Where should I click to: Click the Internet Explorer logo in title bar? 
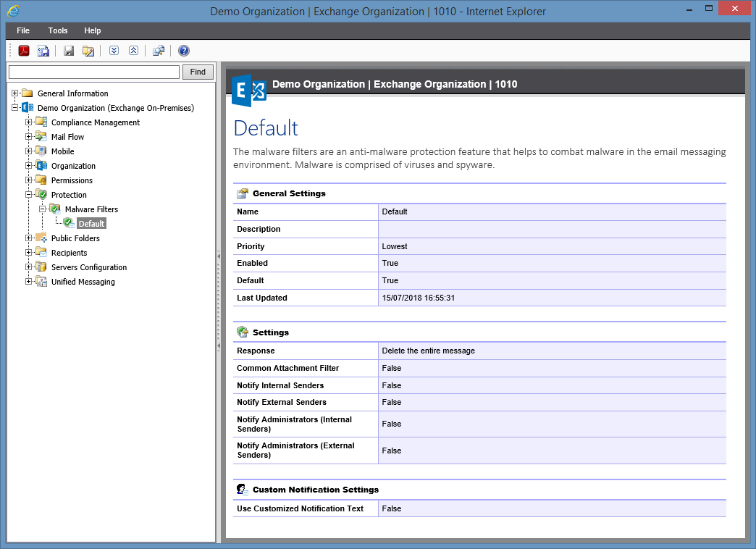coord(13,11)
